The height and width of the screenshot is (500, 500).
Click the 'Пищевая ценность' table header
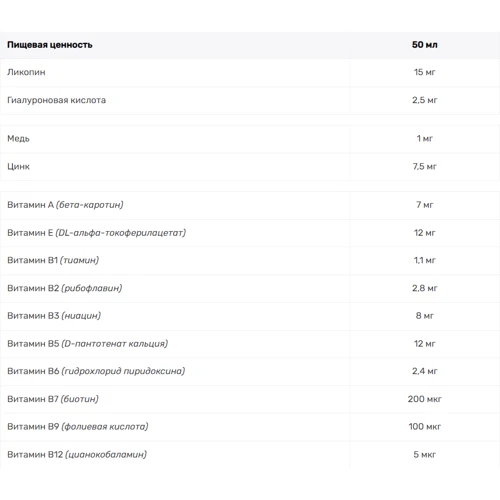(50, 45)
